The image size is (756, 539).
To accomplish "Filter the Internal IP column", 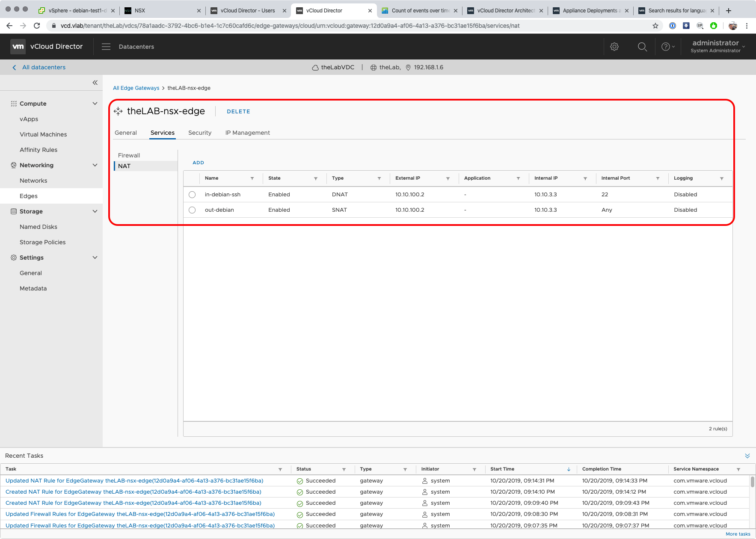I will point(585,178).
